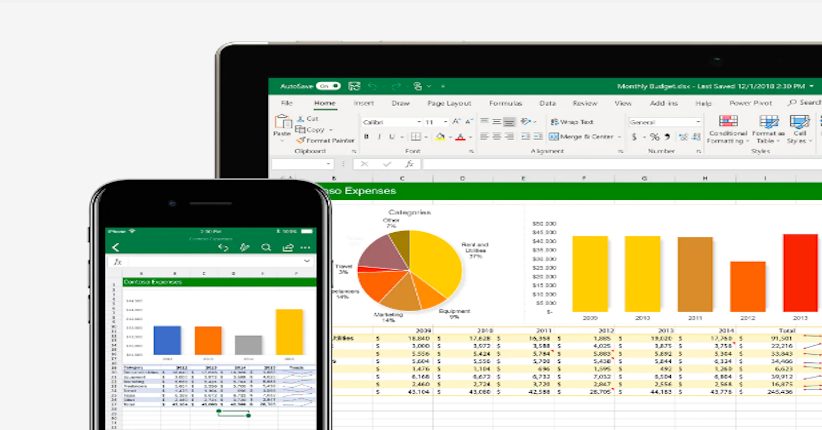The width and height of the screenshot is (822, 430).
Task: Click the Borders icon
Action: [416, 137]
